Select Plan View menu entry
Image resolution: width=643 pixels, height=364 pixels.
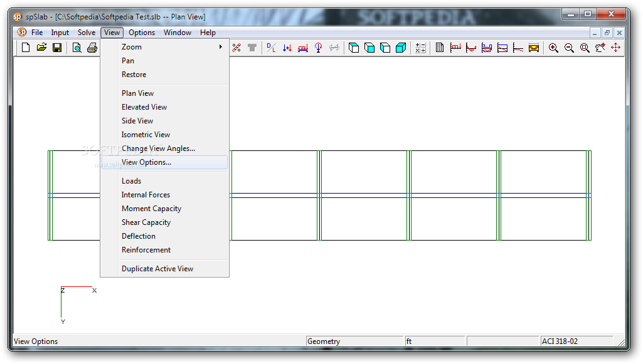coord(164,93)
